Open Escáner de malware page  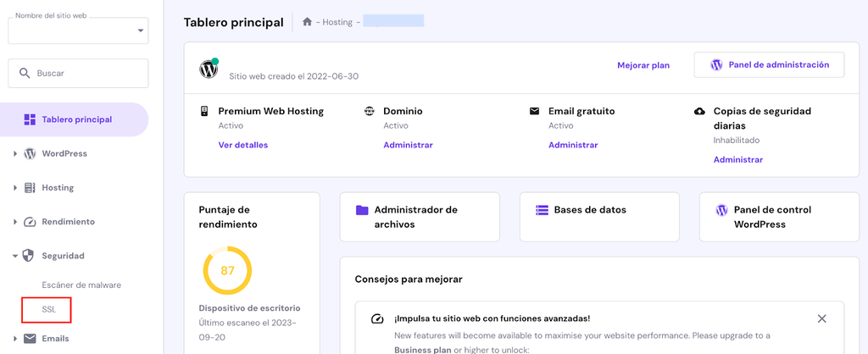point(81,285)
